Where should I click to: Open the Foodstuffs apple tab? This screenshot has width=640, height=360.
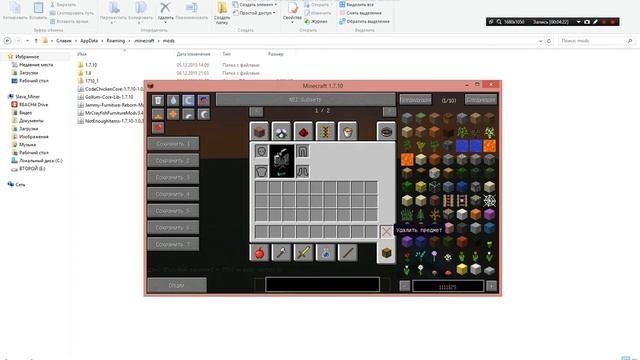(x=259, y=253)
